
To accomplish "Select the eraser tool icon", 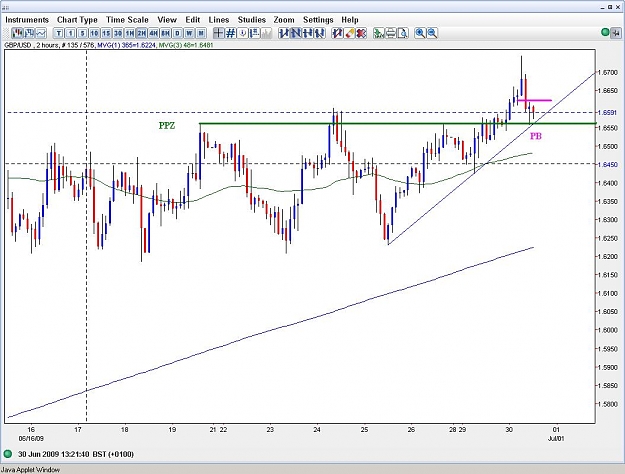I will pos(349,33).
